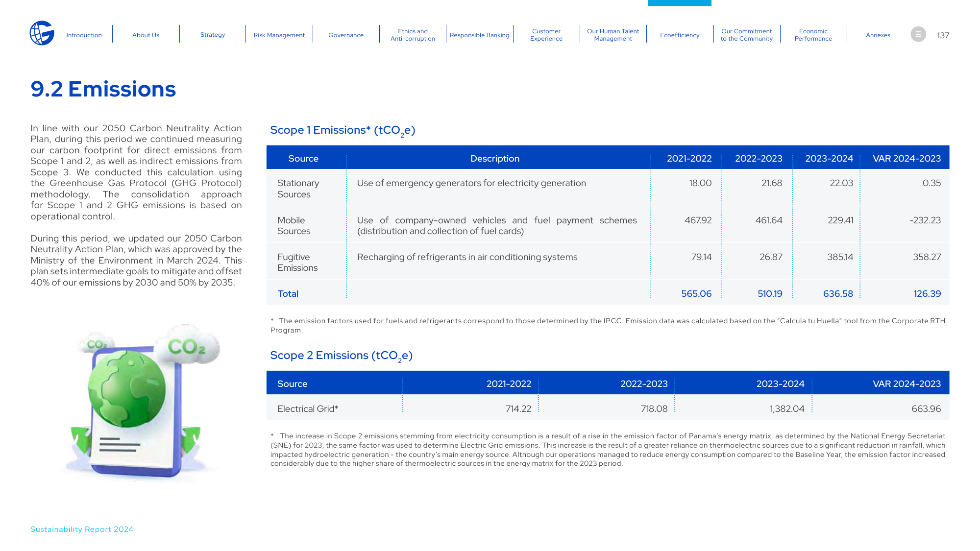This screenshot has width=980, height=551.
Task: Switch to the Strategy section
Action: pyautogui.click(x=213, y=35)
